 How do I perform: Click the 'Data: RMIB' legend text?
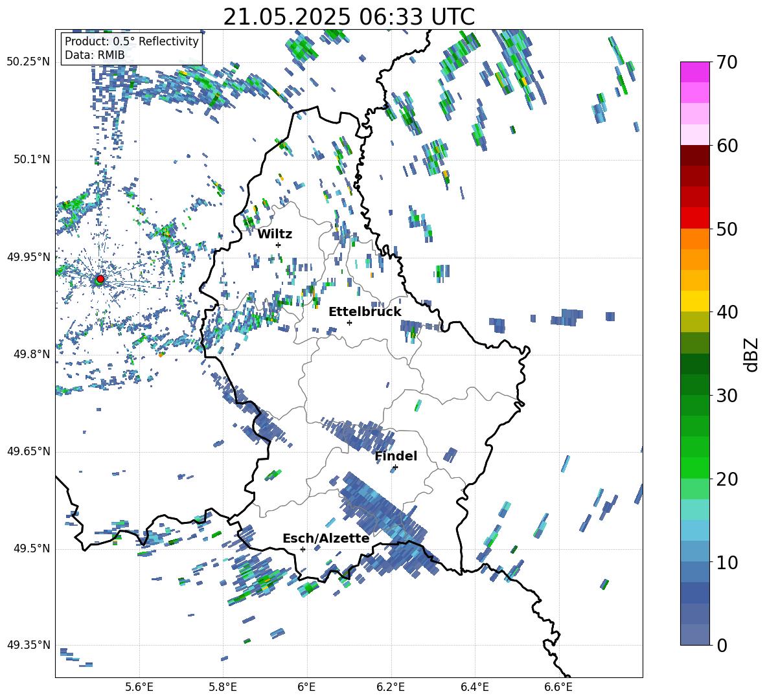[x=95, y=55]
